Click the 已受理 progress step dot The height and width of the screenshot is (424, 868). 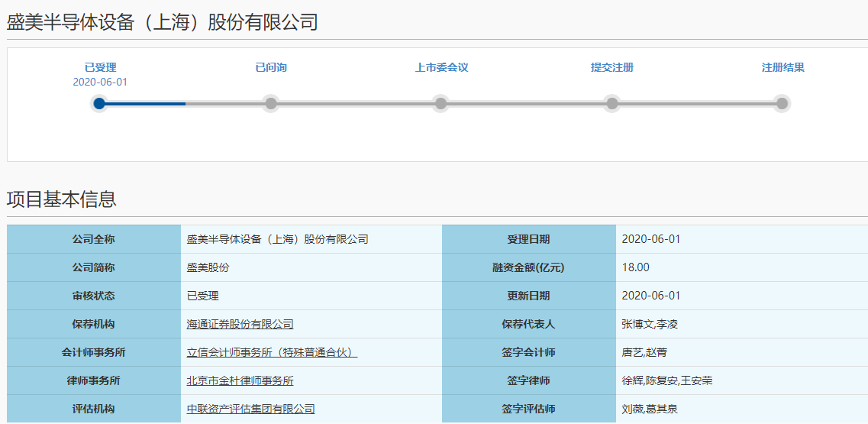pos(100,104)
